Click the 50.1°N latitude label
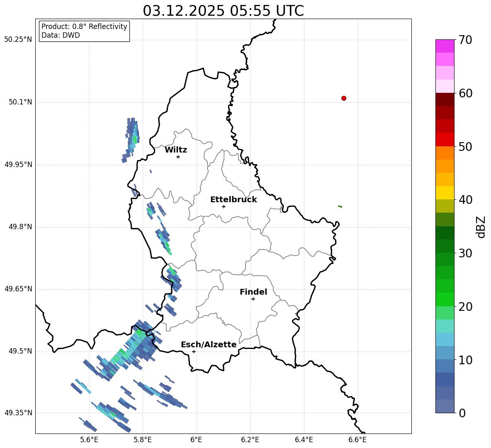491x448 pixels. [20, 102]
